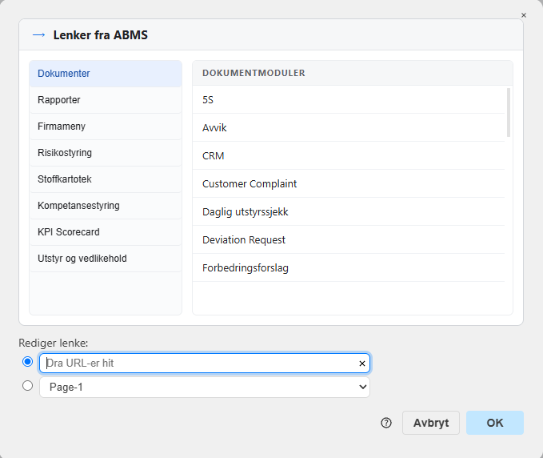This screenshot has width=543, height=458.
Task: Switch to the Firmameny category
Action: [106, 126]
